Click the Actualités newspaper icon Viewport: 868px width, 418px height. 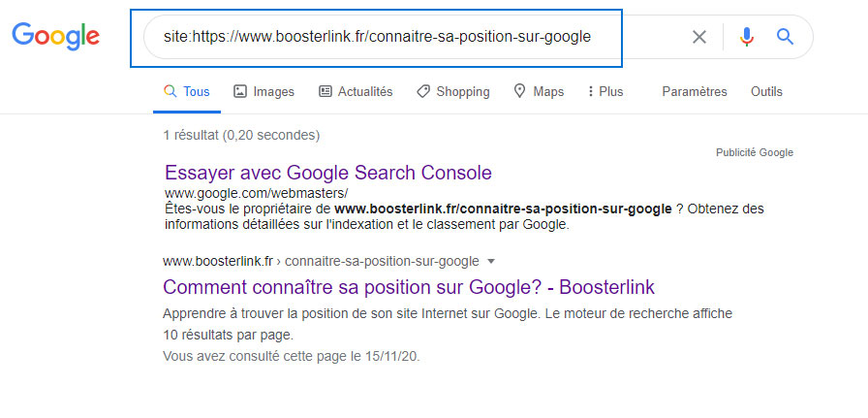325,91
